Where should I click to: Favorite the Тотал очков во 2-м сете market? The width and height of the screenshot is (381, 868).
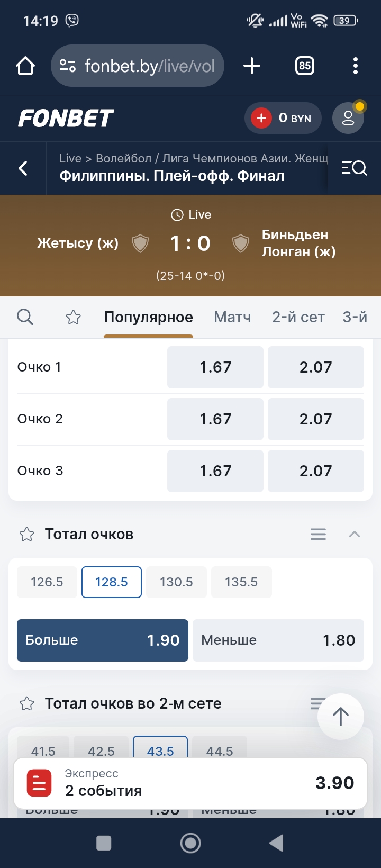(x=27, y=704)
